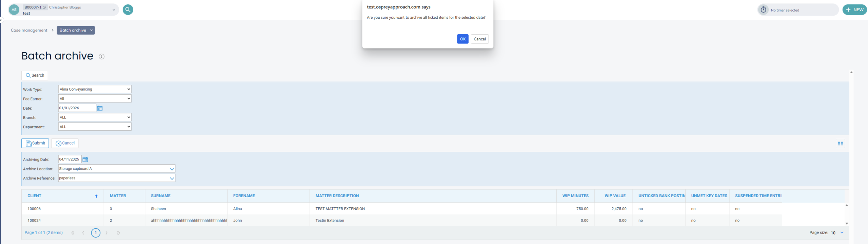
Task: Expand the Work Type dropdown
Action: [x=95, y=89]
